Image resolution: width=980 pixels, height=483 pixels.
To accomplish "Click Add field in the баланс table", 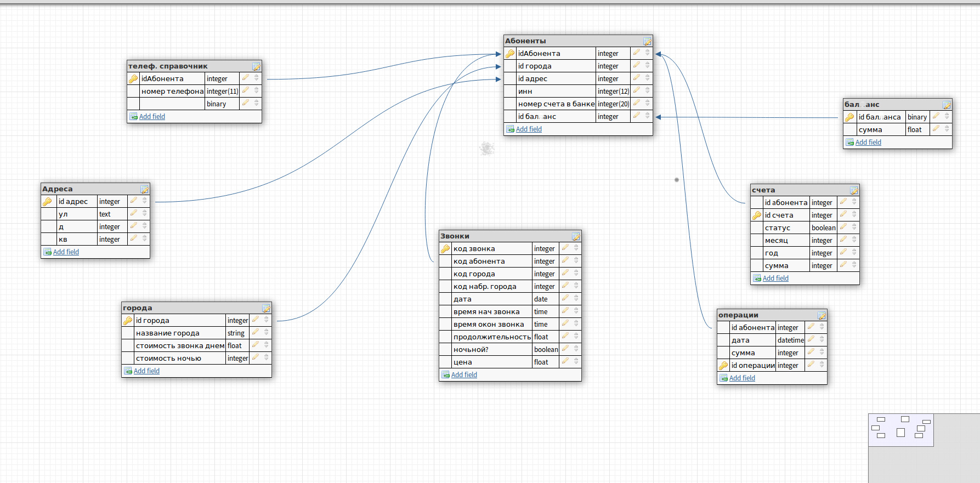I will [x=868, y=143].
